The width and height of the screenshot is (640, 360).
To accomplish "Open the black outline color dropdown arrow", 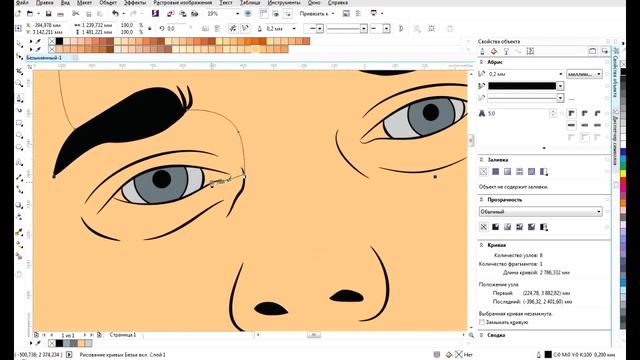I will pos(560,86).
